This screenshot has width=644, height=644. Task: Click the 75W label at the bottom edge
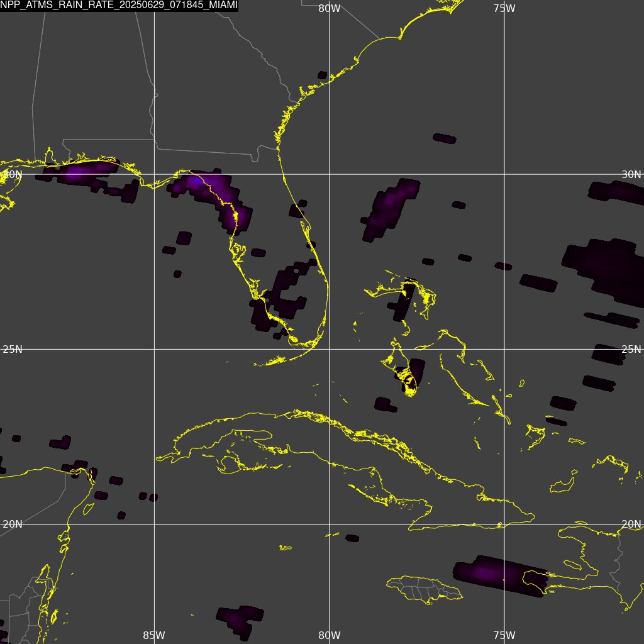[504, 635]
